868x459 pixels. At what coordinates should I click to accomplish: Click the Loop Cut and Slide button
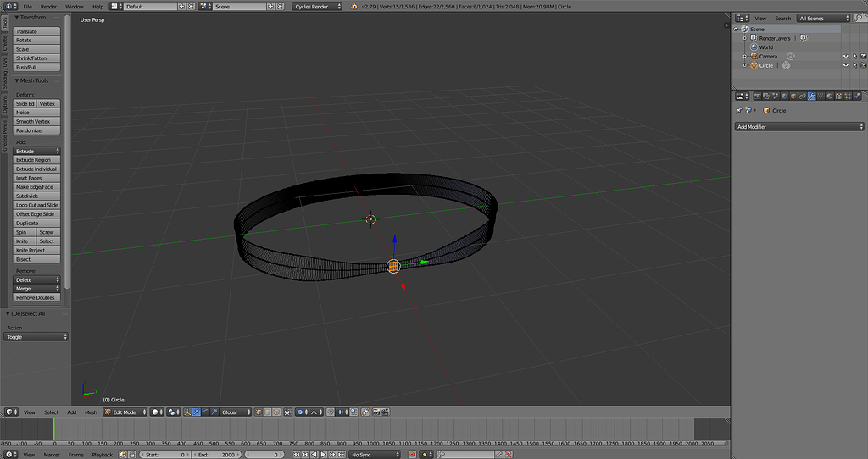click(36, 205)
